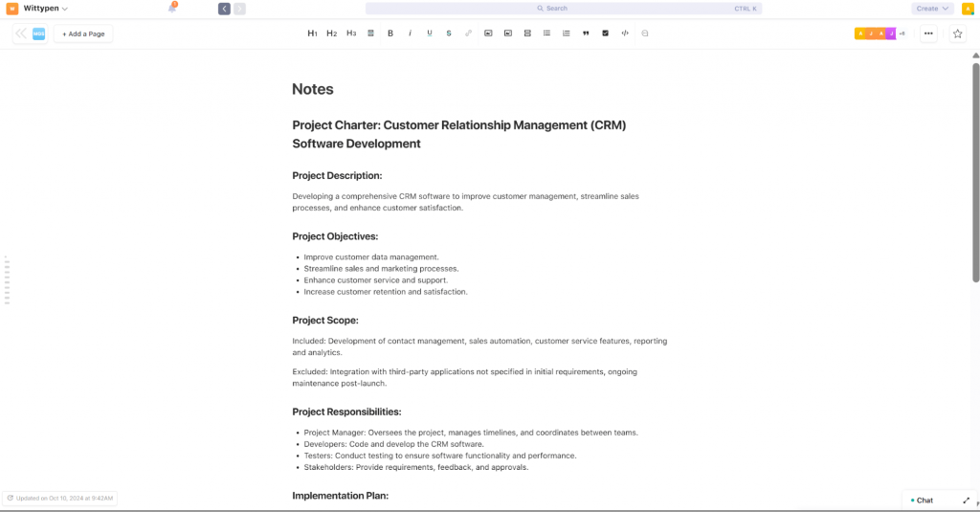Create a numbered list
The image size is (980, 512).
click(x=567, y=33)
